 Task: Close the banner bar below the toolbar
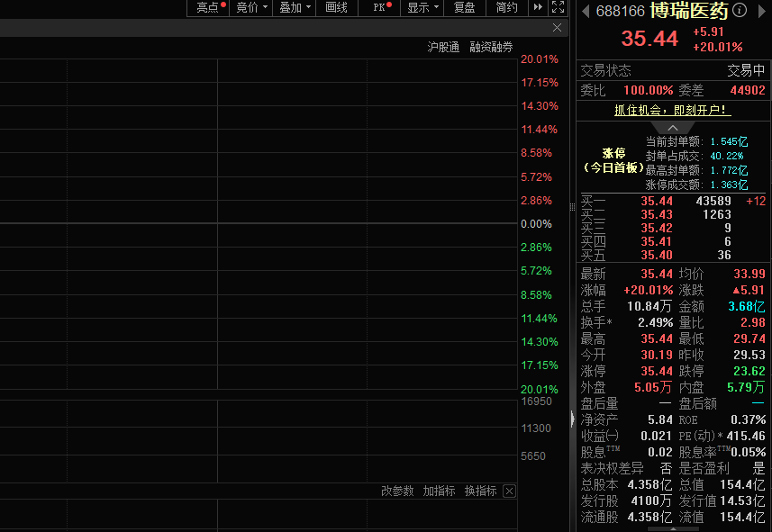click(x=557, y=28)
